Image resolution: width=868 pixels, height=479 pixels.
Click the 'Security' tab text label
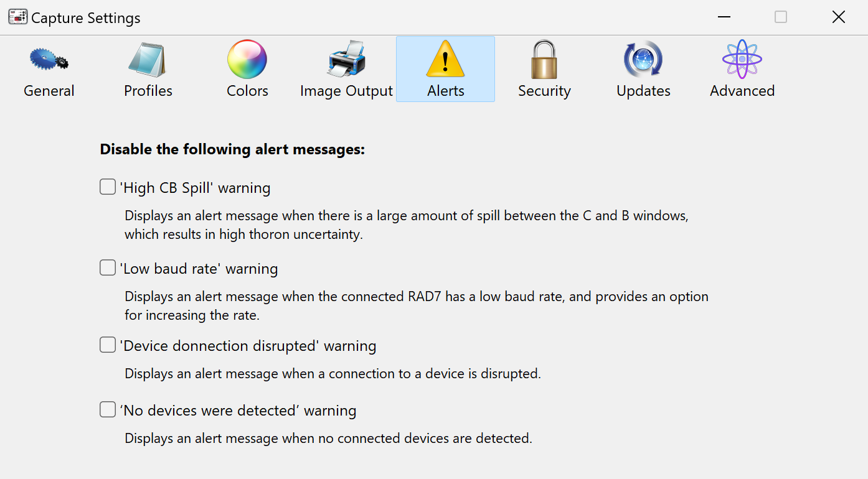[544, 91]
